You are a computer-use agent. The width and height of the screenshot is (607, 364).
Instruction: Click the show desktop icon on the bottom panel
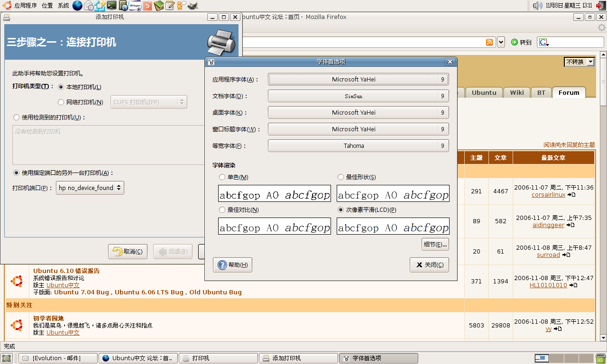(x=7, y=358)
